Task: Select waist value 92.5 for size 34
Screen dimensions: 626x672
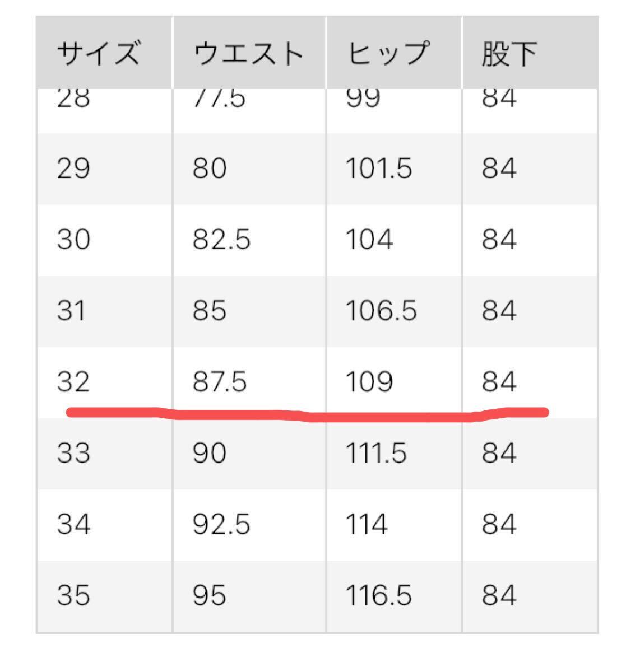Action: coord(221,524)
